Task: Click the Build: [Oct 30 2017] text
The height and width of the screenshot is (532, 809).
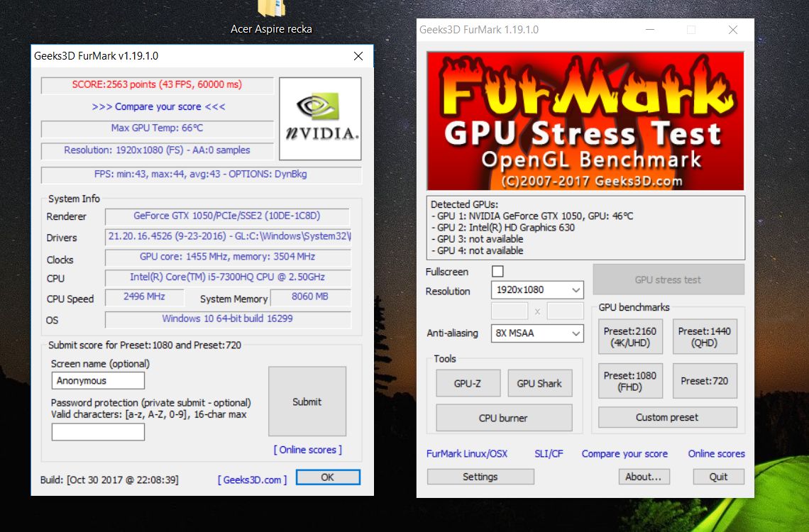Action: (109, 480)
